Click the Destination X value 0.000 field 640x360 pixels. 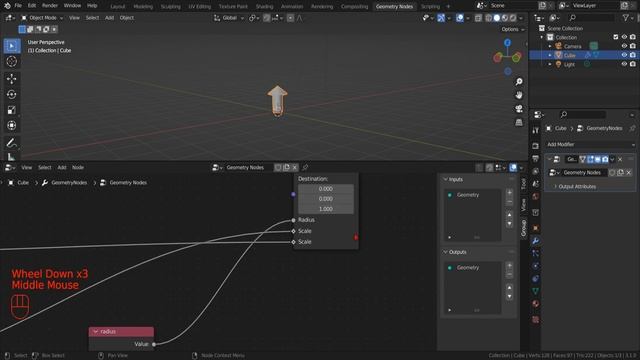click(x=326, y=189)
